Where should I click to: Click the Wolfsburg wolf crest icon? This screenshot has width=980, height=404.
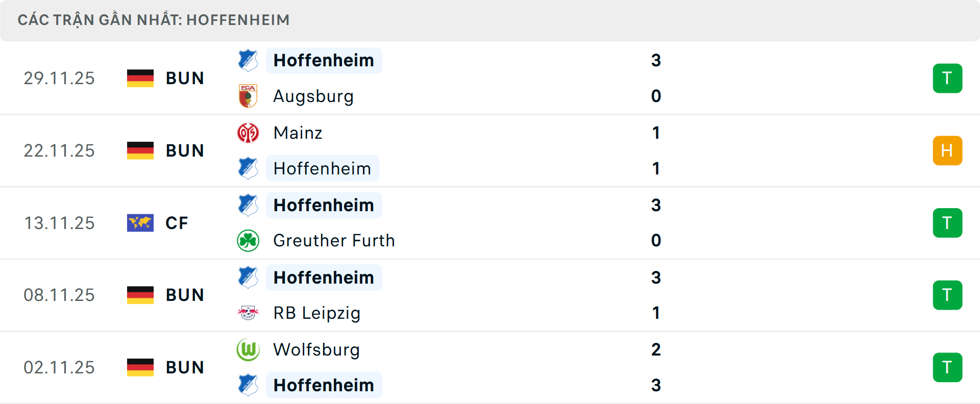(249, 350)
